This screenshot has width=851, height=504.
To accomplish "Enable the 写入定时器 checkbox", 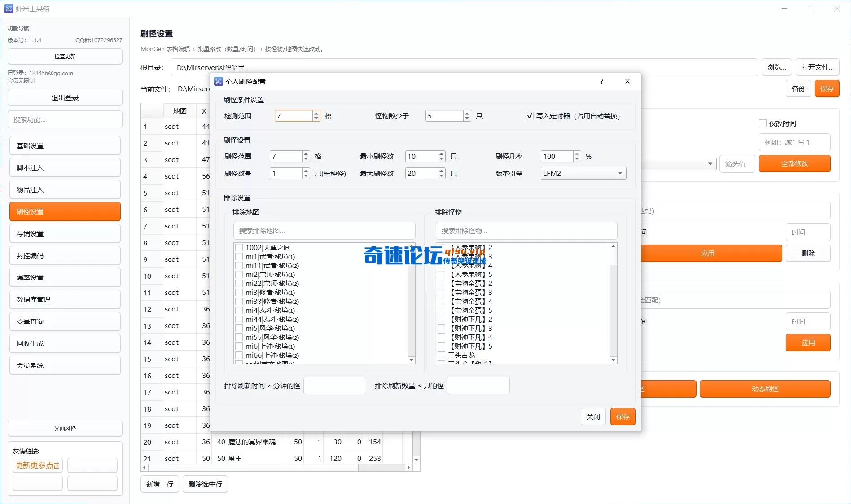I will point(529,115).
